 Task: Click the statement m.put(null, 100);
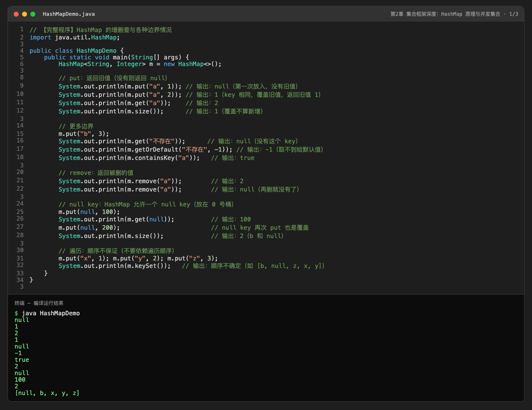[x=89, y=212]
